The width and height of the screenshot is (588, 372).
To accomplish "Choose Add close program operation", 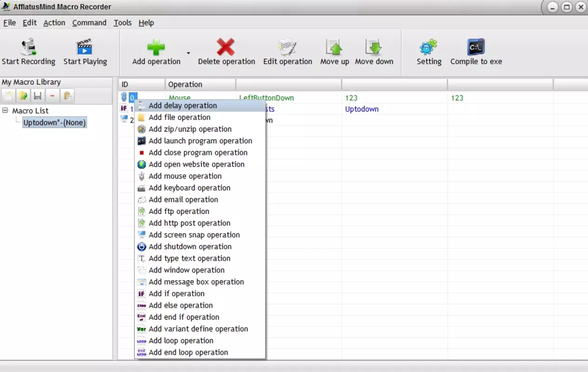I will click(x=200, y=153).
